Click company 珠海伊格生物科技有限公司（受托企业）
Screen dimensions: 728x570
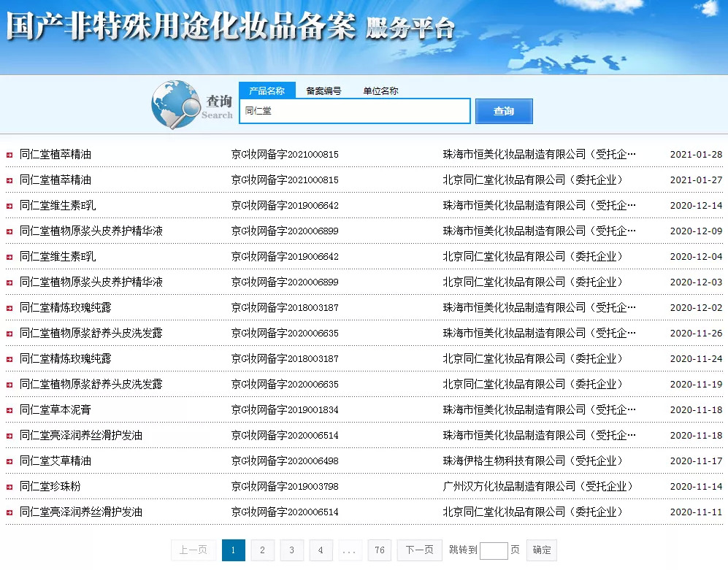coord(533,461)
